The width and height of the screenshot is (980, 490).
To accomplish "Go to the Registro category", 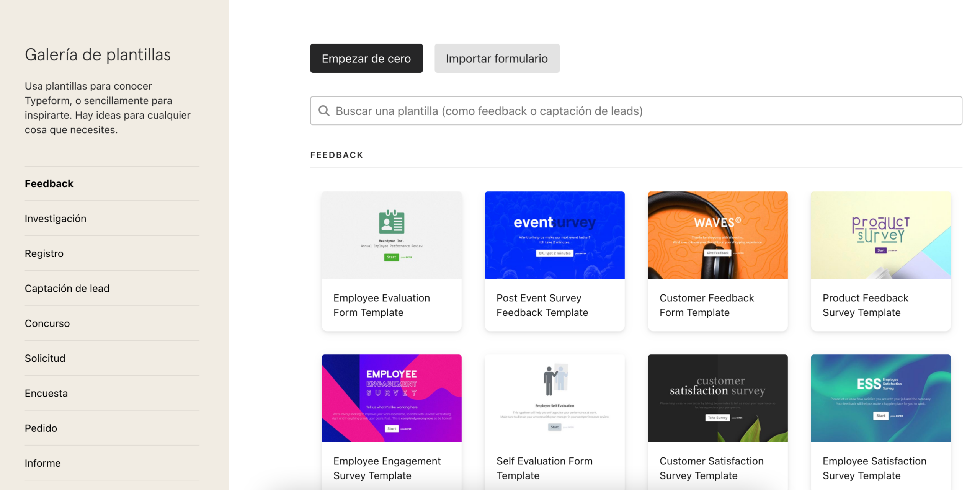I will [44, 253].
